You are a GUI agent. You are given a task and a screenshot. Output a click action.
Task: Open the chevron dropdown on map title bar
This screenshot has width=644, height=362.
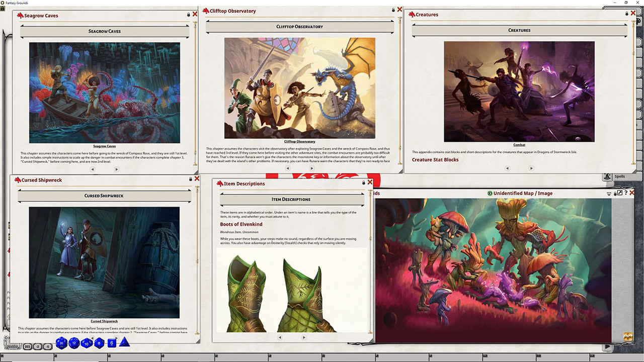coord(609,193)
